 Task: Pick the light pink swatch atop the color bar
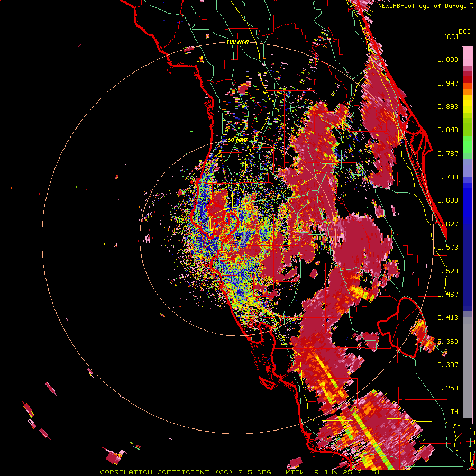pos(467,56)
